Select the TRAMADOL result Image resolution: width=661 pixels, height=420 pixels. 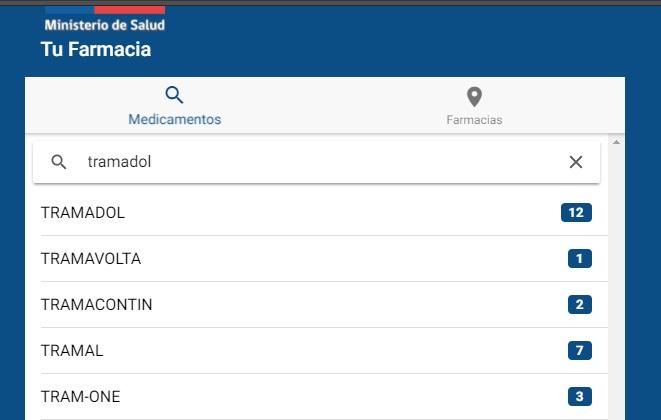(x=324, y=213)
